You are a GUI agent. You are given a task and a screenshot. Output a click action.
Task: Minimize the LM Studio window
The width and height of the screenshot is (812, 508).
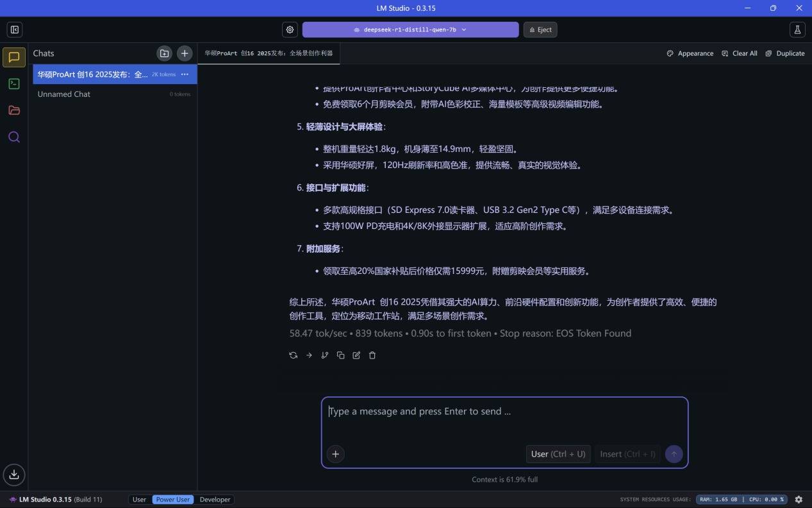tap(748, 8)
